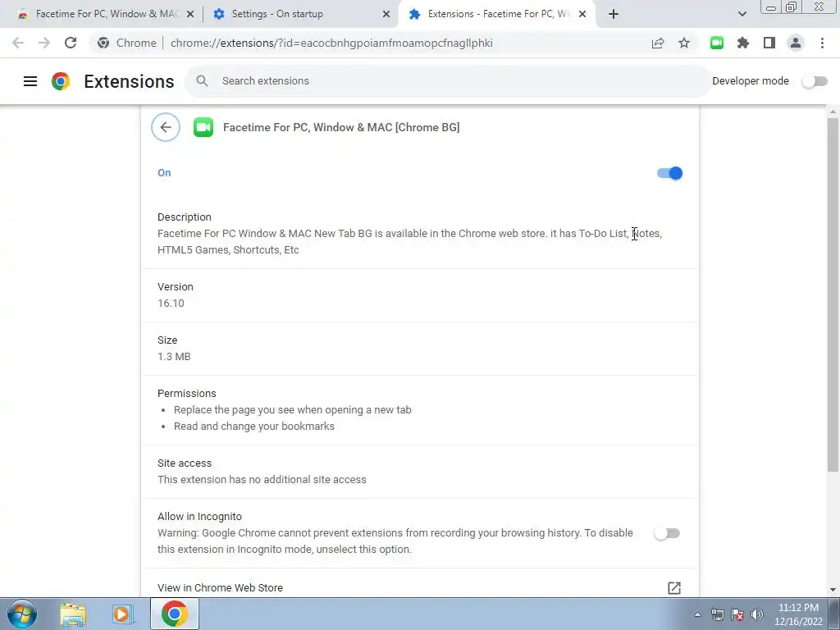Click the Extensions page title

[x=129, y=81]
